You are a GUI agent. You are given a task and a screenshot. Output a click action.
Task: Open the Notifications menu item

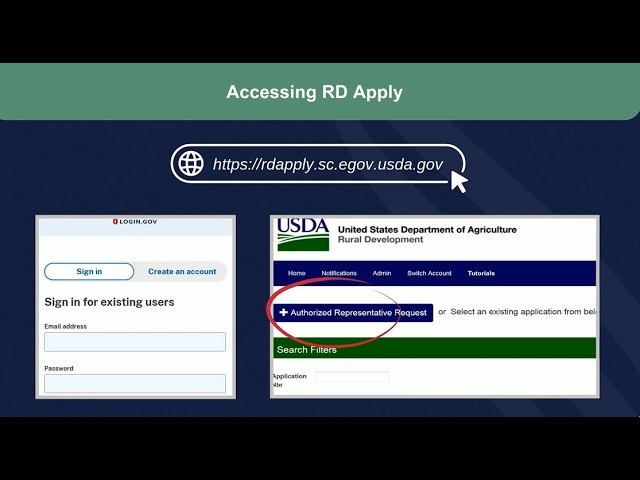click(339, 273)
